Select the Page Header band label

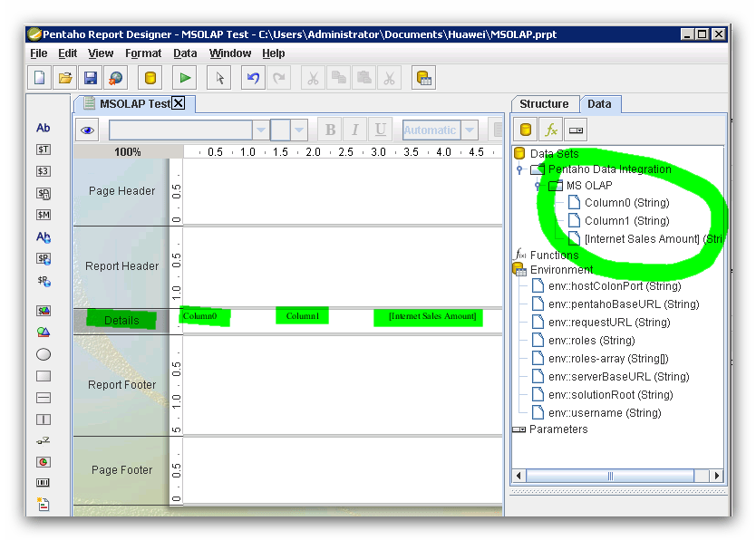[121, 191]
